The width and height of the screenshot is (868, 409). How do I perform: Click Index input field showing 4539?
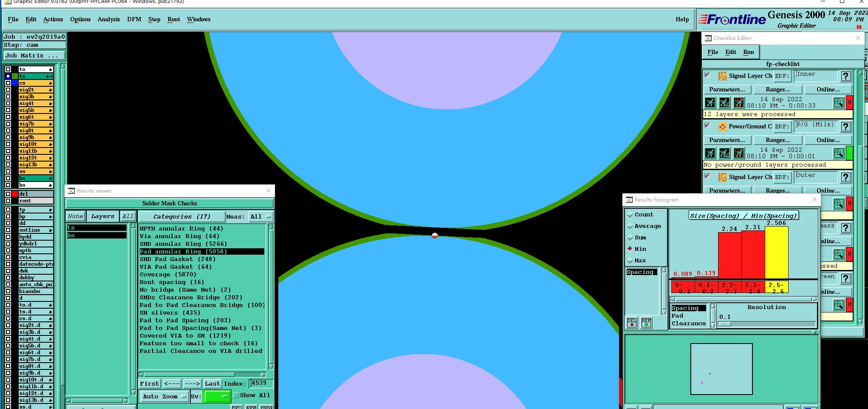[261, 383]
